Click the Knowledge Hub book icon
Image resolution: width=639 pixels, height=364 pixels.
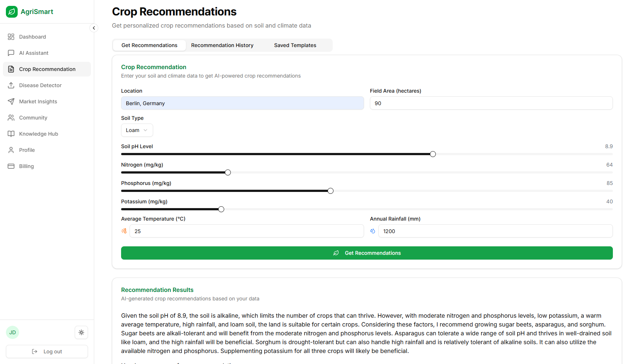(x=11, y=134)
